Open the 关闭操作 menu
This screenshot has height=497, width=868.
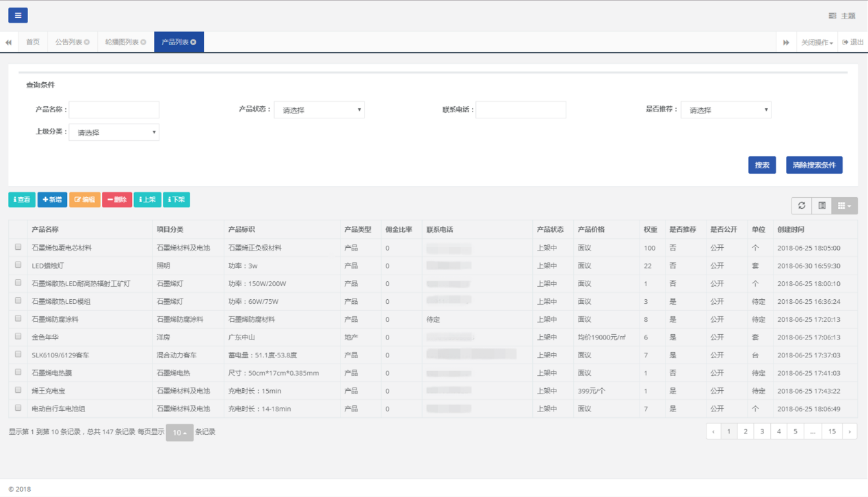[x=817, y=42]
